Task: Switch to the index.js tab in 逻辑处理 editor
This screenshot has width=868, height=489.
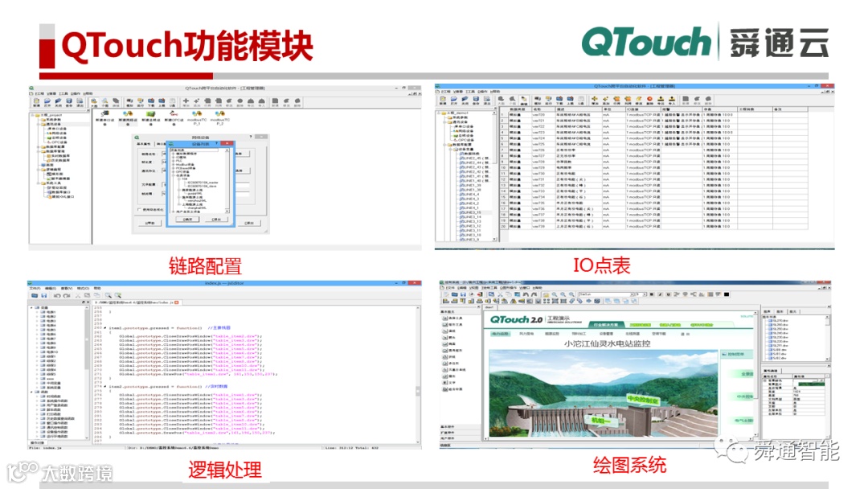Action: [x=137, y=302]
